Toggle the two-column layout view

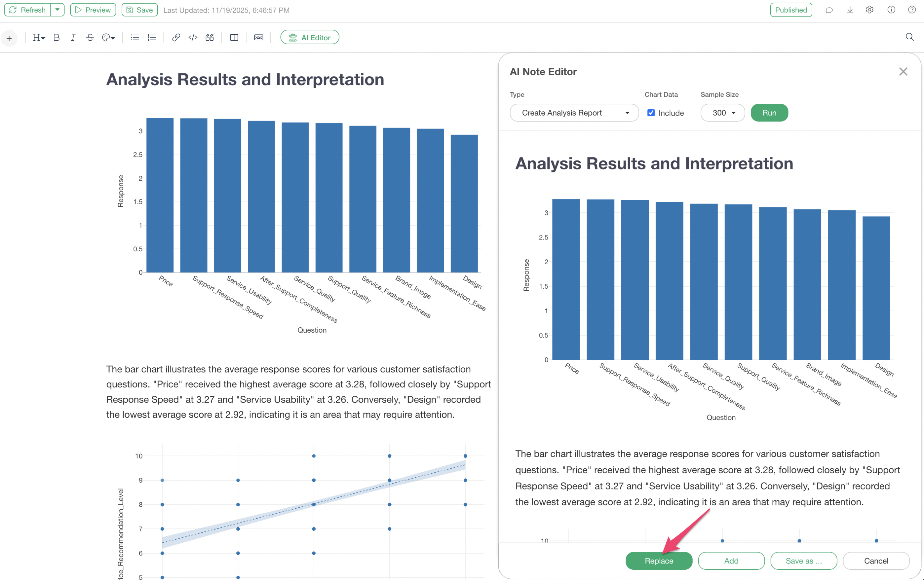point(234,38)
